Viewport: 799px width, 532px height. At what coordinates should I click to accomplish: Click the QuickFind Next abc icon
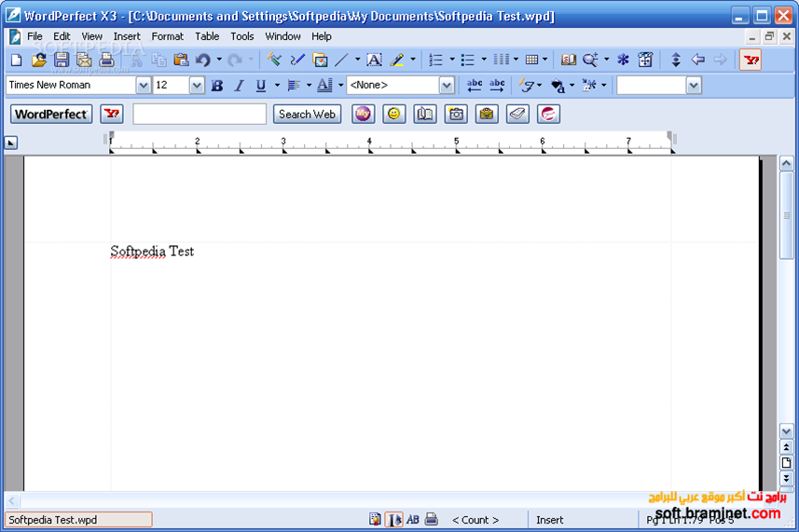[x=497, y=85]
